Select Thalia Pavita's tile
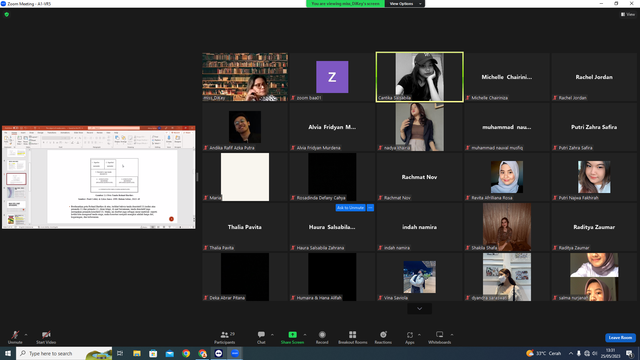This screenshot has height=360, width=640. point(245,227)
